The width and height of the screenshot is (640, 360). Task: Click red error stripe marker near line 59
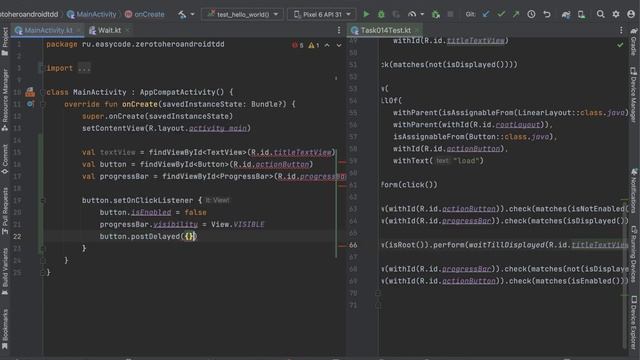342,162
